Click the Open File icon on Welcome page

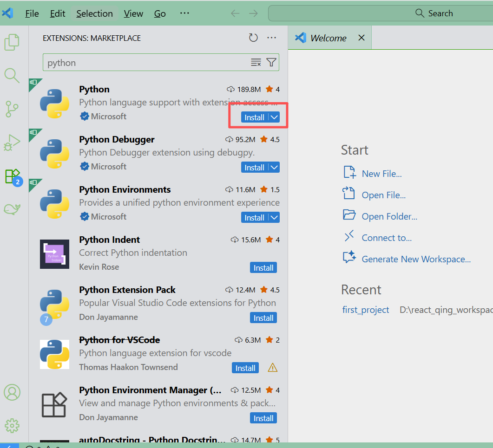pos(348,193)
